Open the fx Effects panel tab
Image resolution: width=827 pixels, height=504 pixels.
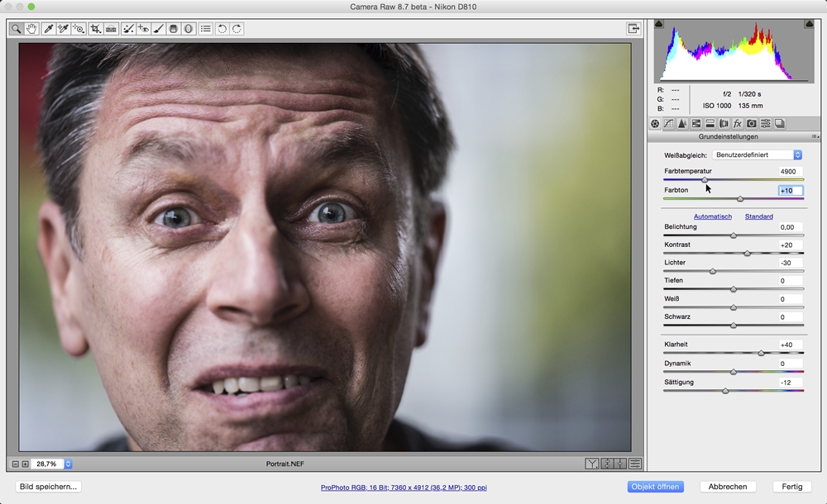point(738,124)
